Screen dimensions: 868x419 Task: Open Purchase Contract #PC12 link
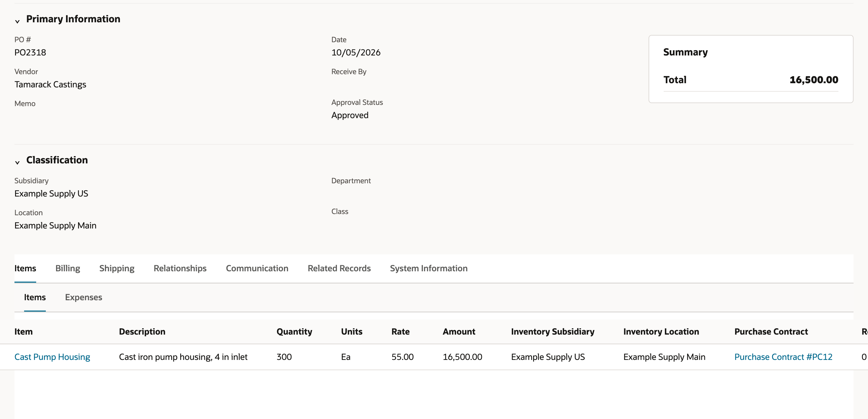tap(783, 357)
